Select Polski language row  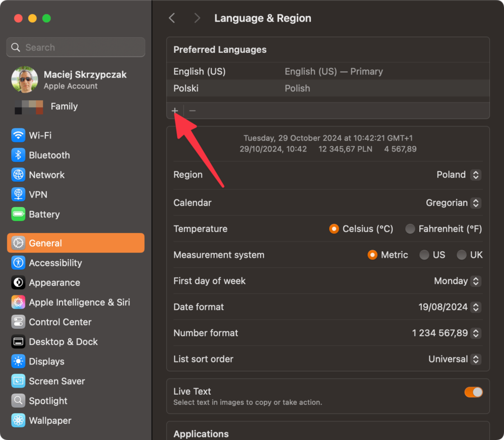(x=328, y=88)
